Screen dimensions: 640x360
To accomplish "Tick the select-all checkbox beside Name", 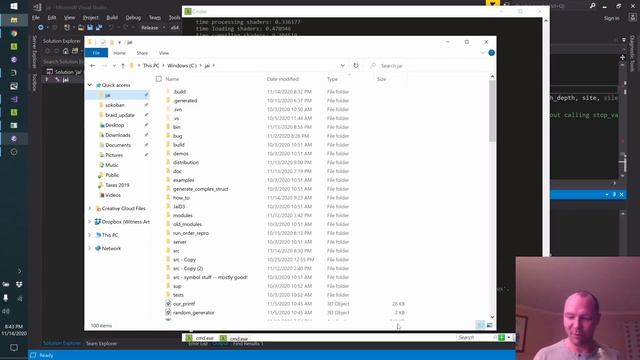I will click(159, 79).
